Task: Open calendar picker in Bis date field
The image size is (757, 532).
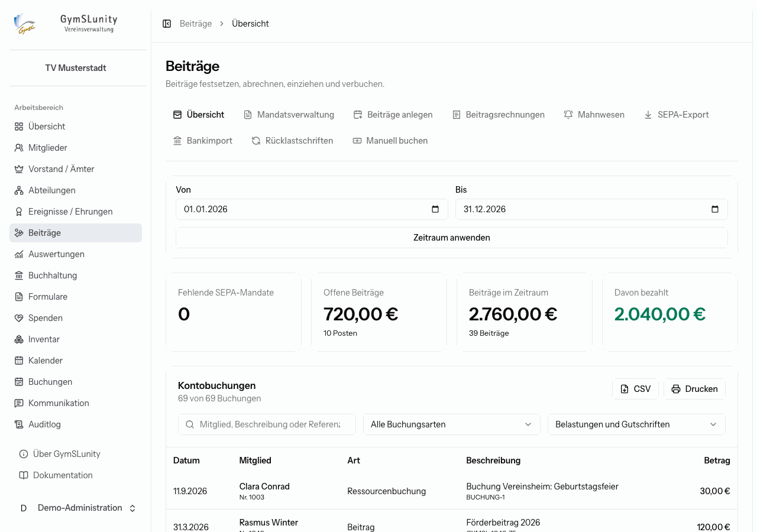Action: (715, 209)
